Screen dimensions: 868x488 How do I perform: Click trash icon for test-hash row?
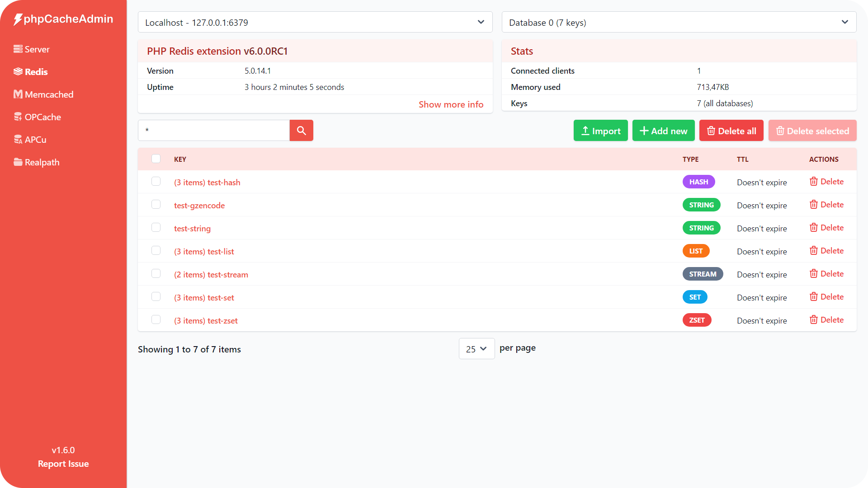coord(814,182)
